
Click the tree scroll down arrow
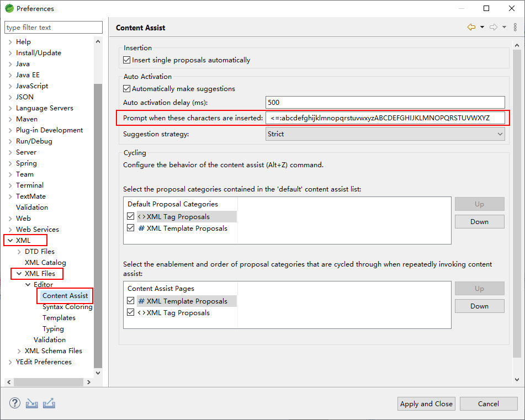98,373
